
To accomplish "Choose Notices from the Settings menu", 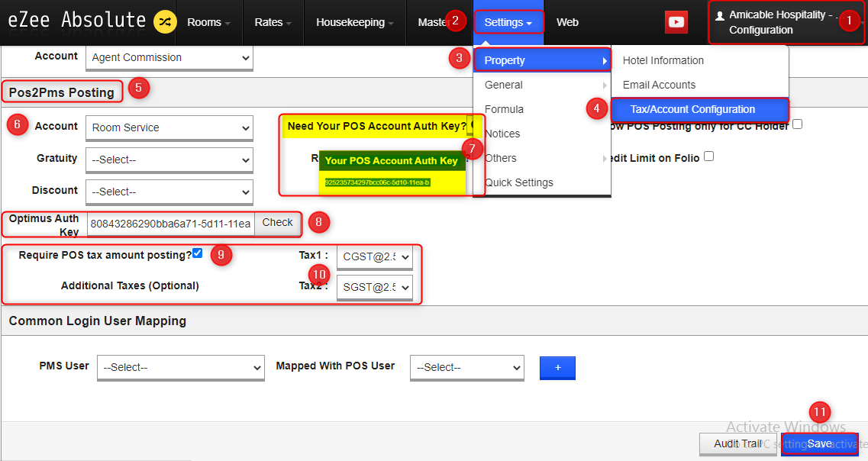I will point(542,134).
